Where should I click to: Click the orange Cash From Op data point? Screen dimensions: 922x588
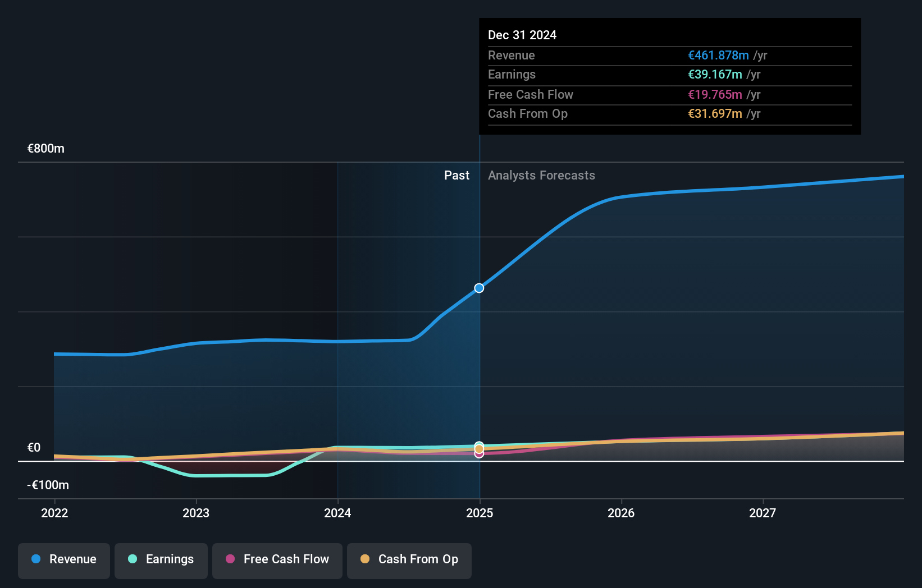pos(479,449)
